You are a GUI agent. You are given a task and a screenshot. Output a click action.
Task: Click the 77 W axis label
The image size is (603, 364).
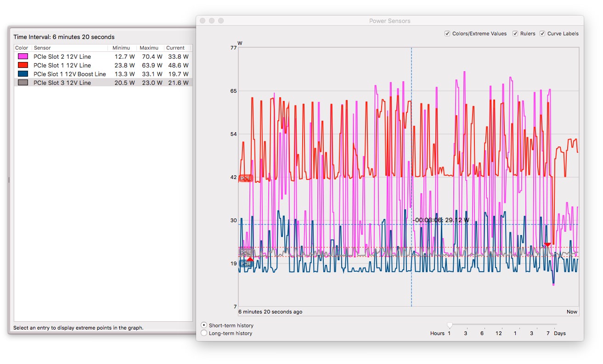click(234, 48)
